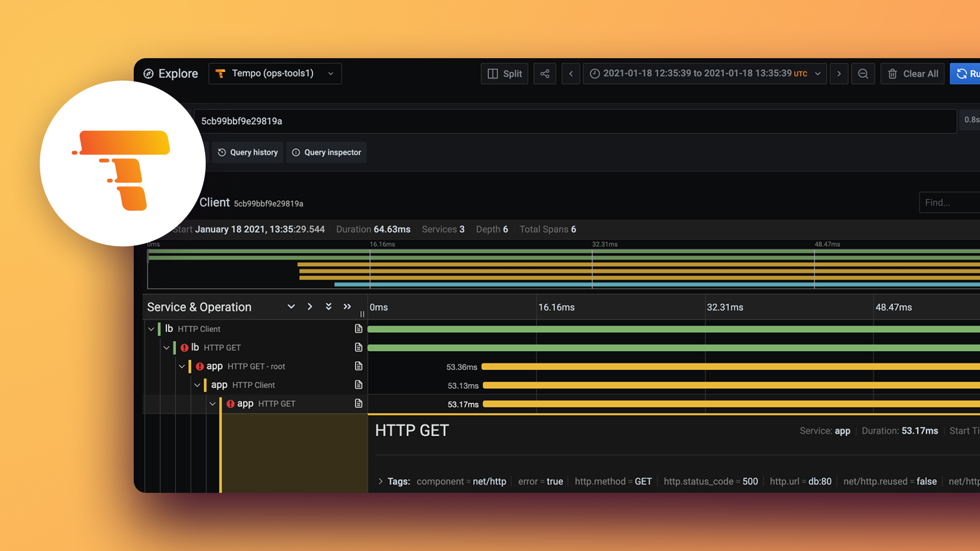Image resolution: width=980 pixels, height=551 pixels.
Task: Open the time range dropdown
Action: click(x=819, y=73)
